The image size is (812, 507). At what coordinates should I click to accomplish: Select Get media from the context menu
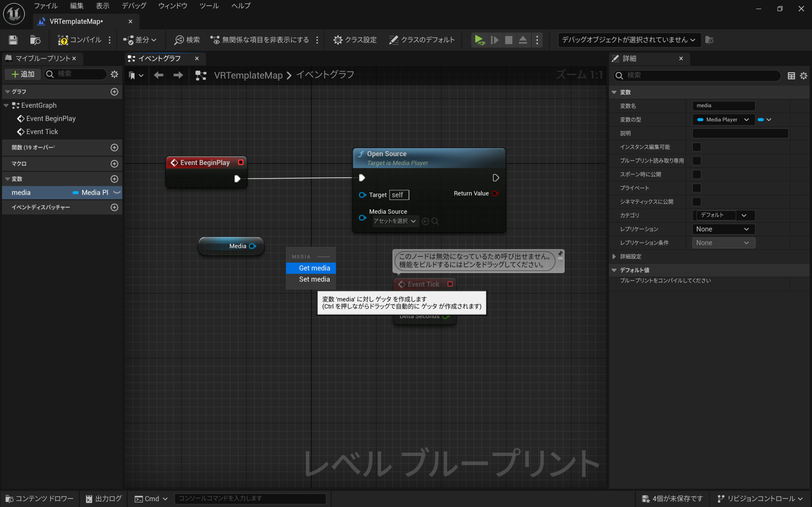pos(314,268)
